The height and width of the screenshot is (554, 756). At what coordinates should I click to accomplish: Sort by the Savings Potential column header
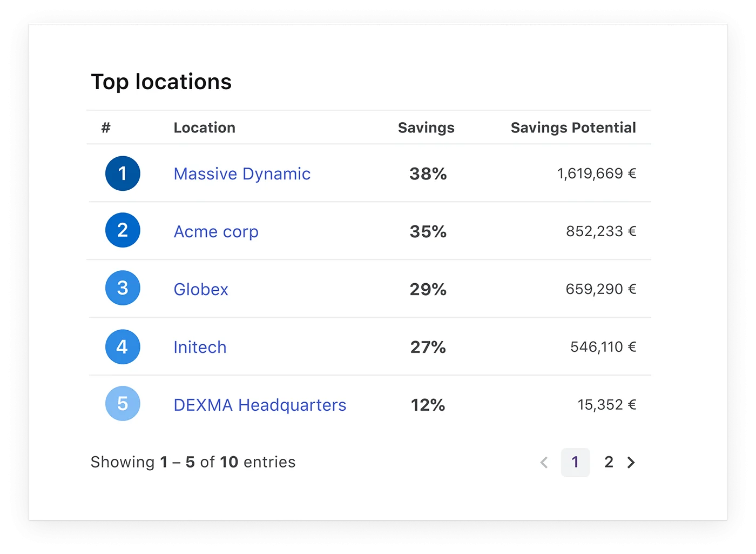(573, 128)
